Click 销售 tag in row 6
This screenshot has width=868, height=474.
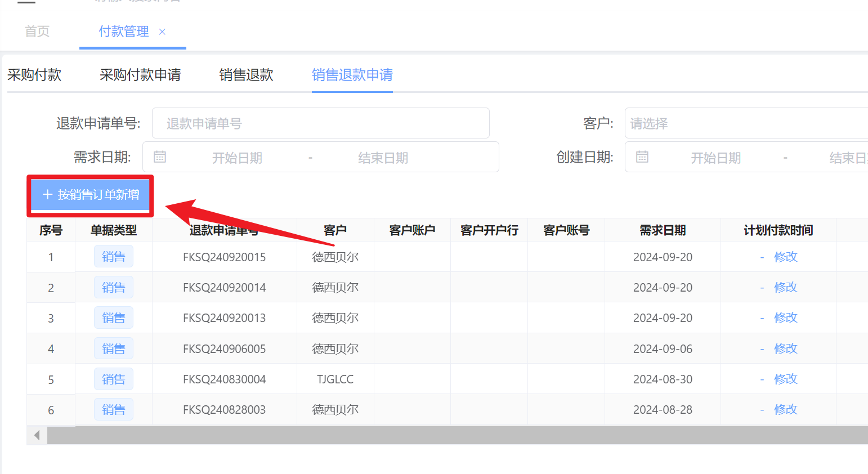click(x=114, y=409)
